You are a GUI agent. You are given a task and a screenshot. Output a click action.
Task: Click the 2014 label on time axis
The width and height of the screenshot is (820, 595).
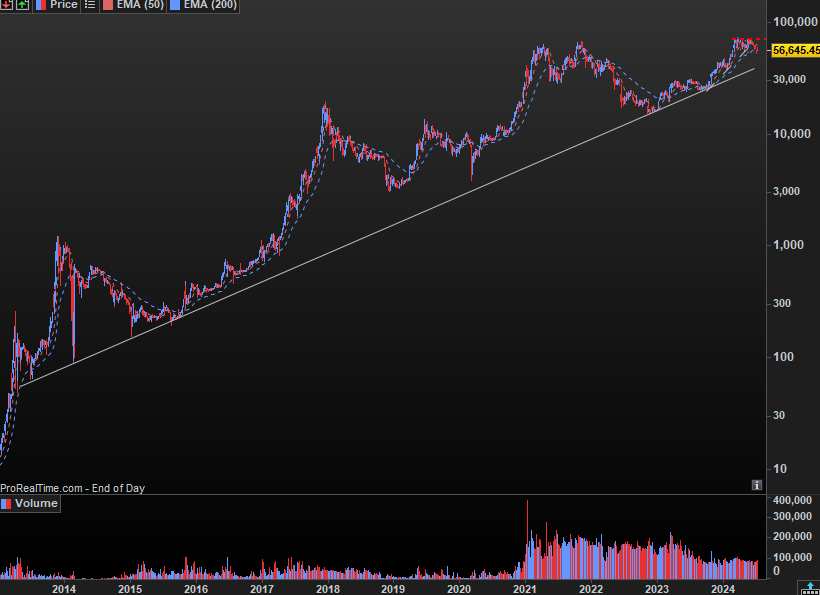coord(64,589)
